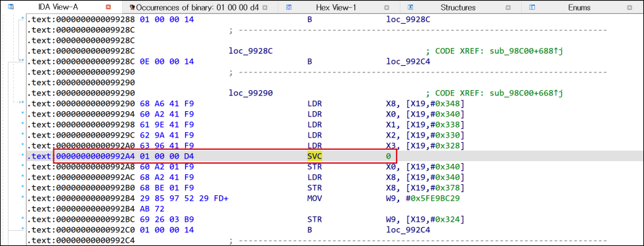Viewport: 644px width, 246px height.
Task: Click the Enums tab icon
Action: (532, 7)
